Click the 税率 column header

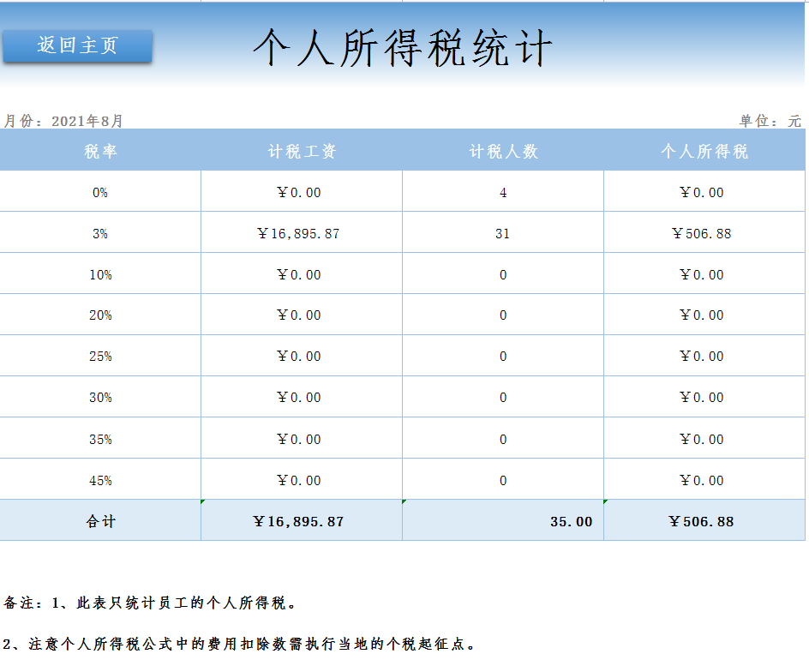[99, 152]
